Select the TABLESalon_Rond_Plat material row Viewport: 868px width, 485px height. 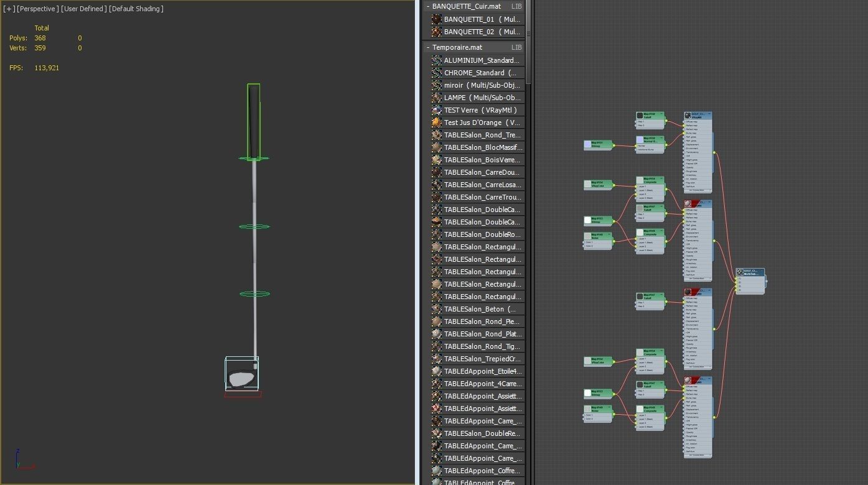(x=477, y=334)
